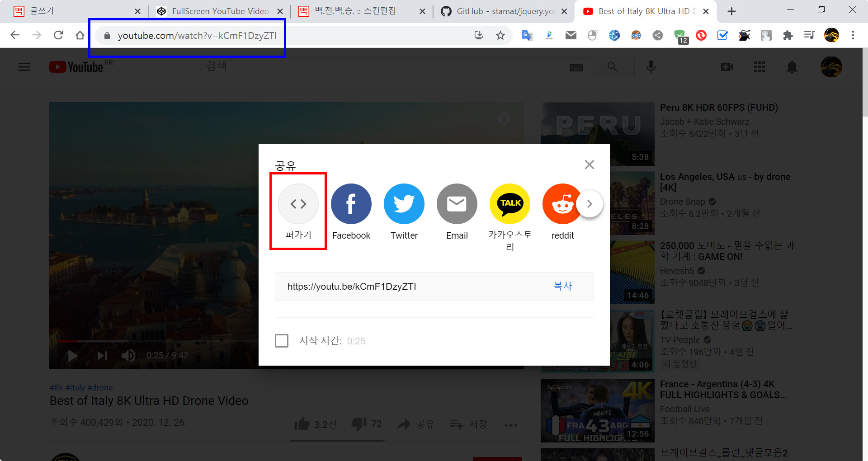This screenshot has height=461, width=868.
Task: Open the browser home page
Action: (80, 35)
